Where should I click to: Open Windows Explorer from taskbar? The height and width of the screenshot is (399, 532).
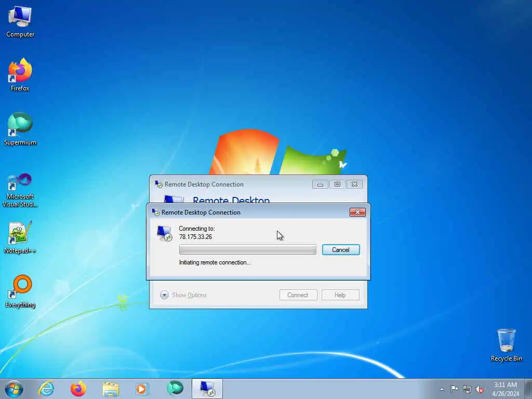[x=111, y=389]
